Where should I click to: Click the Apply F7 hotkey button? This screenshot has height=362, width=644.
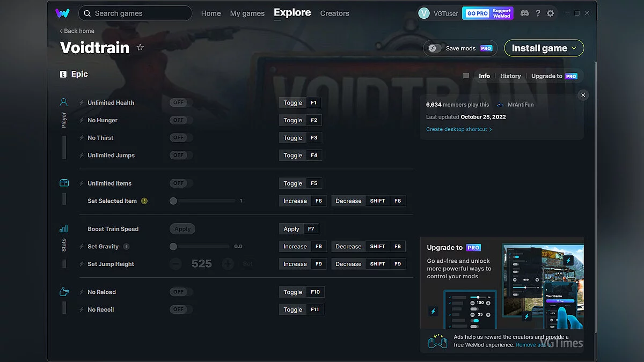tap(299, 229)
